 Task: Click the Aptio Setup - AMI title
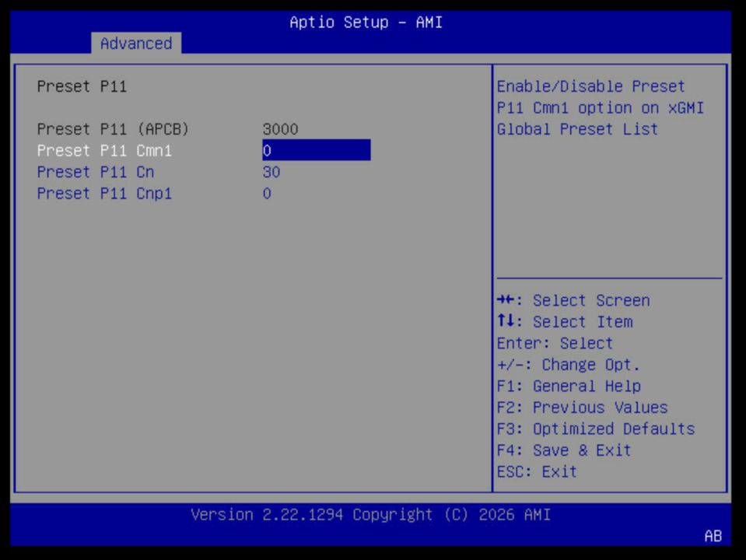coord(366,22)
